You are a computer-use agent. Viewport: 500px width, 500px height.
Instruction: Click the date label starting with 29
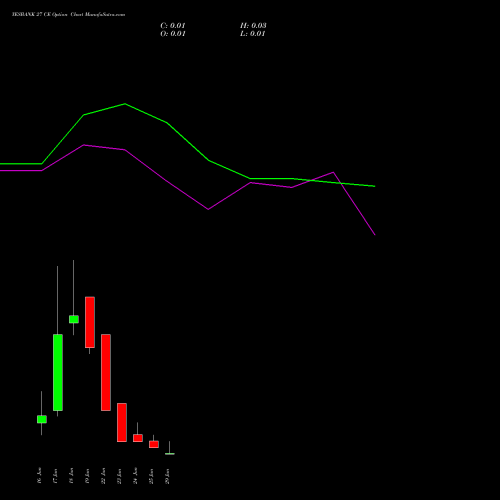[167, 476]
